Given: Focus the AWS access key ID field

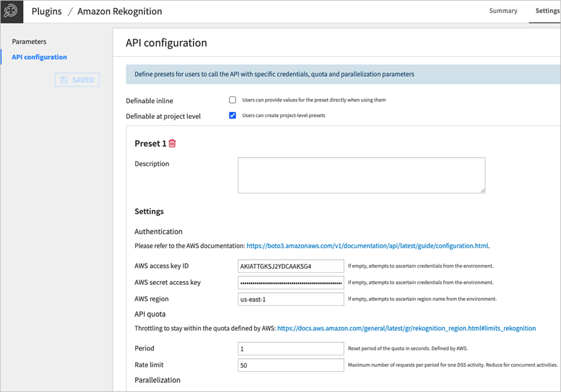Looking at the screenshot, I should pos(291,266).
